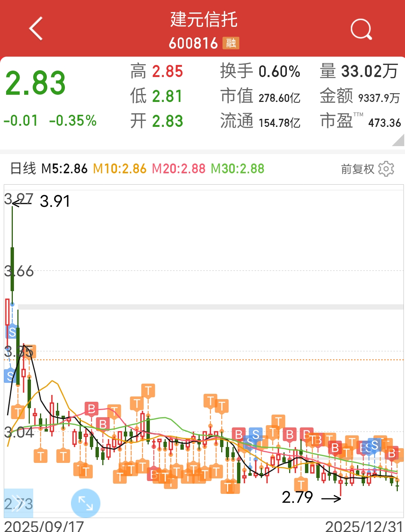This screenshot has width=405, height=532.
Task: Open the 前复权 adjustment selector
Action: coord(357,169)
